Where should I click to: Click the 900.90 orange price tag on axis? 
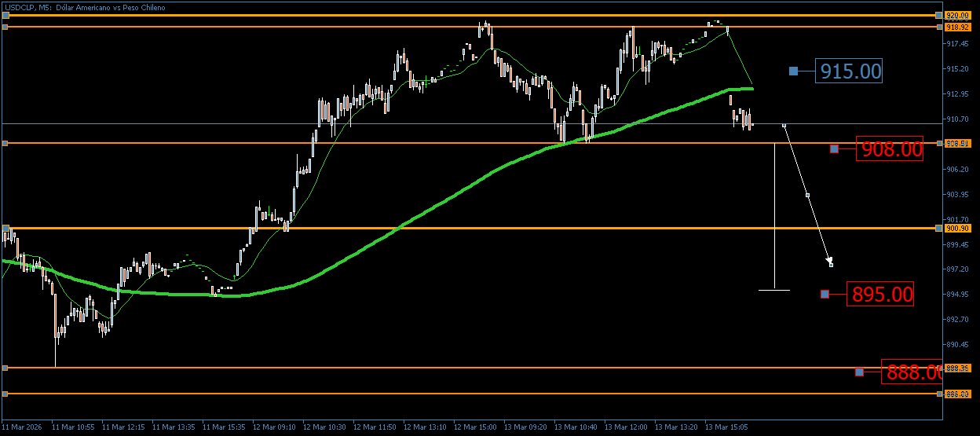pos(959,229)
